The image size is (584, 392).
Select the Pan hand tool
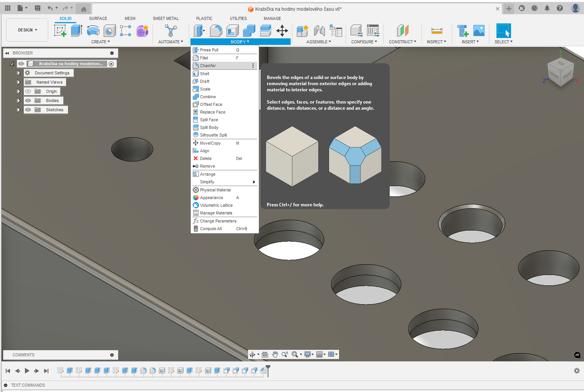(275, 354)
